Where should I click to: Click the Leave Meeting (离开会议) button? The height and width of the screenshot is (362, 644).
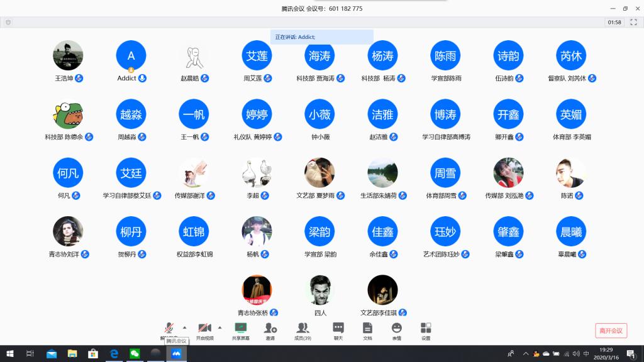click(x=611, y=331)
